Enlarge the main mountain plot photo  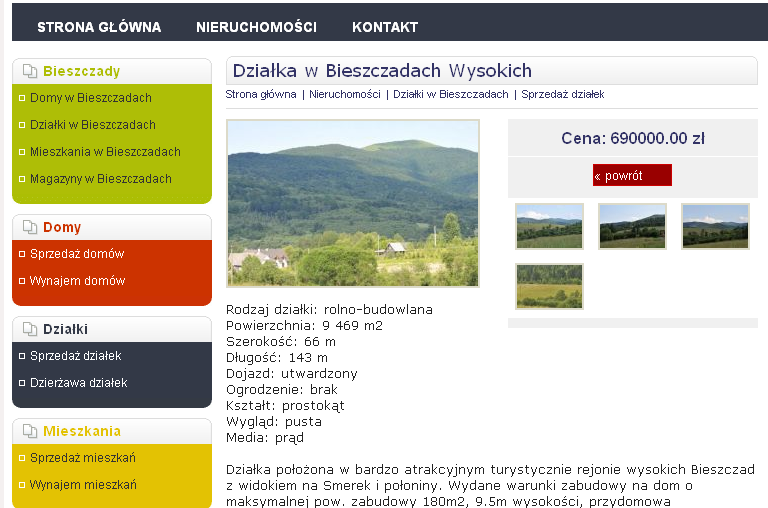pyautogui.click(x=353, y=203)
